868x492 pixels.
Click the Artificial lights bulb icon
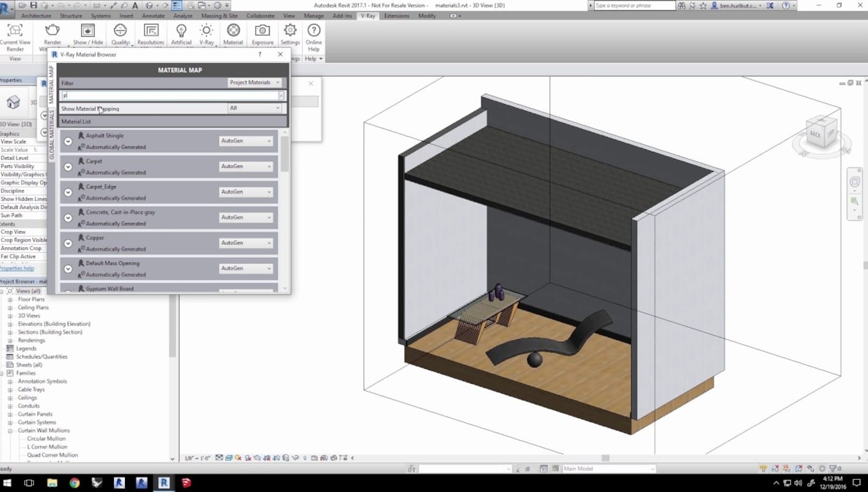point(181,30)
